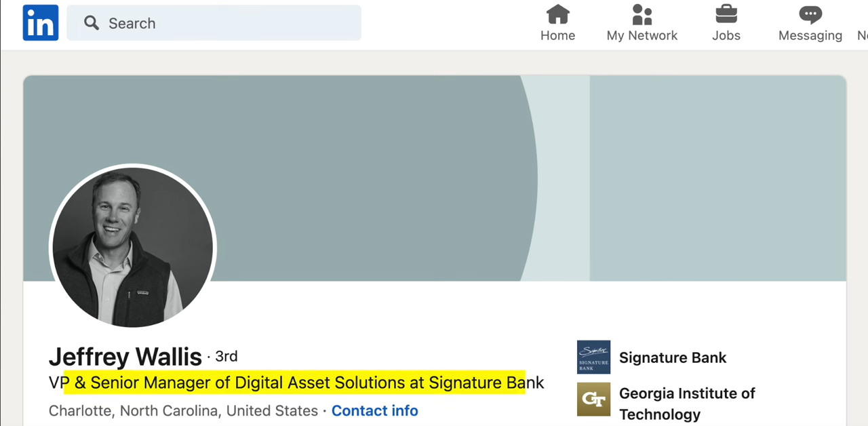868x426 pixels.
Task: Click the highlighted VP headline text
Action: point(296,383)
